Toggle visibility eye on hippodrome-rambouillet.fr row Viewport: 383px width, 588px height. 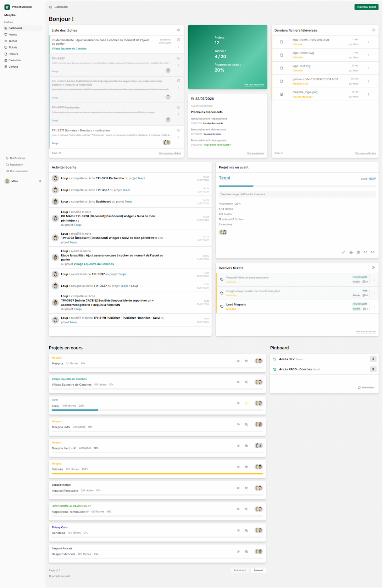point(238,509)
